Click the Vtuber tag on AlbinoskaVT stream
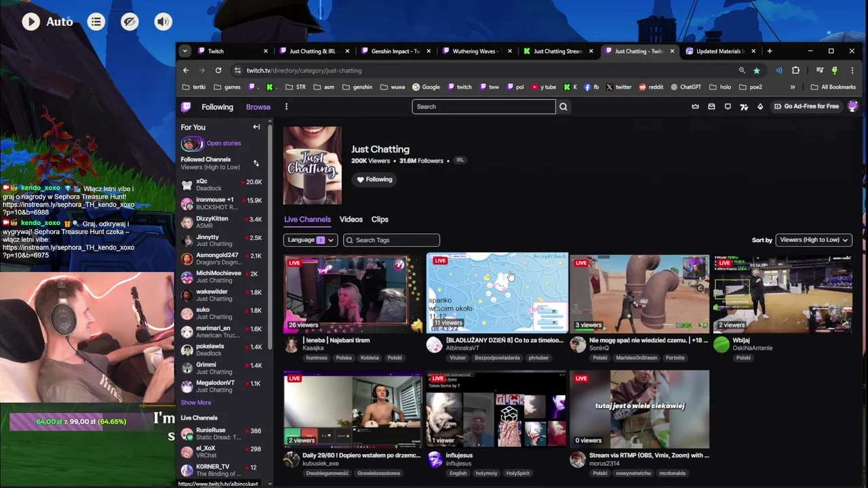Viewport: 868px width, 488px height. click(x=456, y=358)
